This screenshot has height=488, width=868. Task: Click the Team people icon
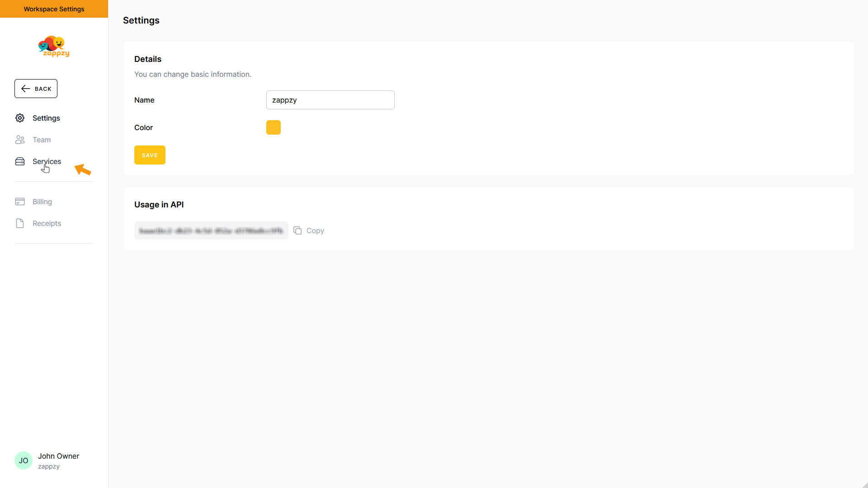[x=20, y=140]
